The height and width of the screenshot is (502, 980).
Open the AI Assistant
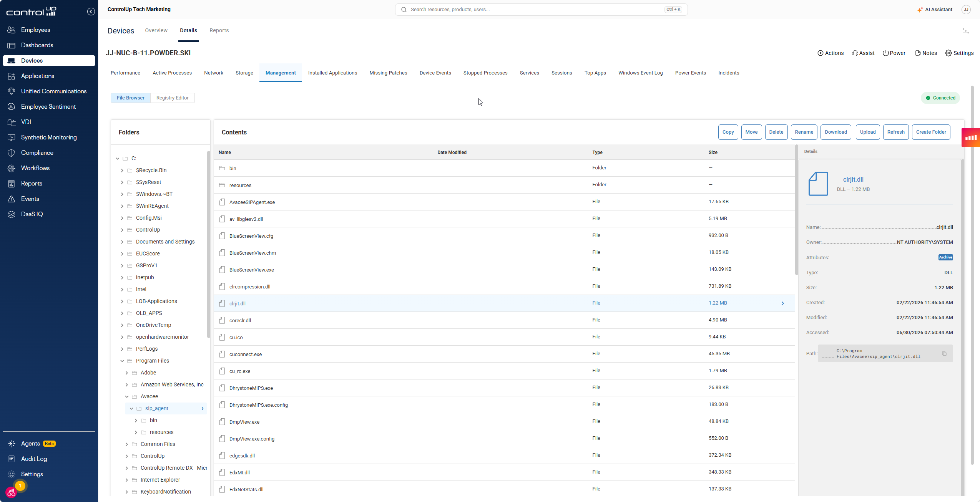935,10
